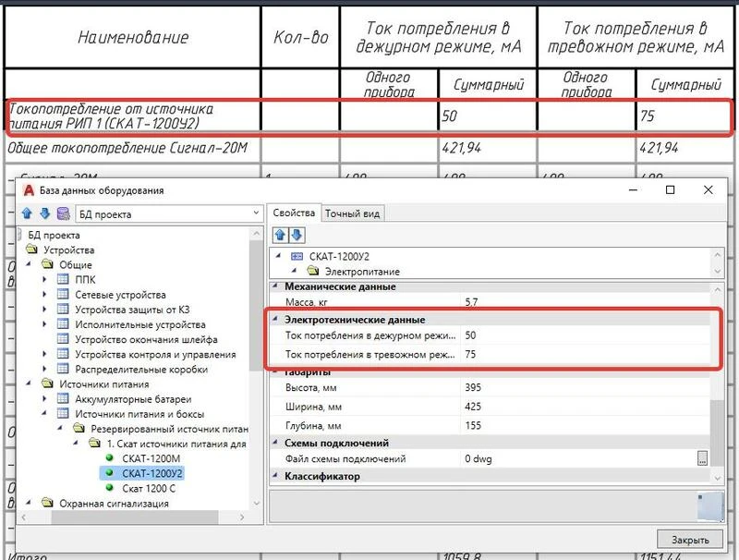This screenshot has width=739, height=560.
Task: Click the folder icon of Источники питания
Action: [48, 382]
